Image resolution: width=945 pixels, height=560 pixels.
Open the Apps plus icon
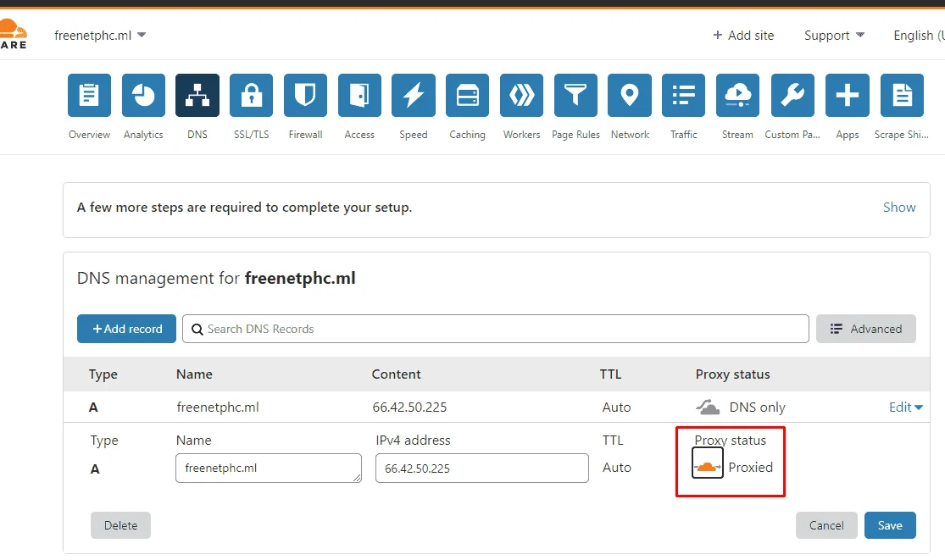tap(848, 95)
